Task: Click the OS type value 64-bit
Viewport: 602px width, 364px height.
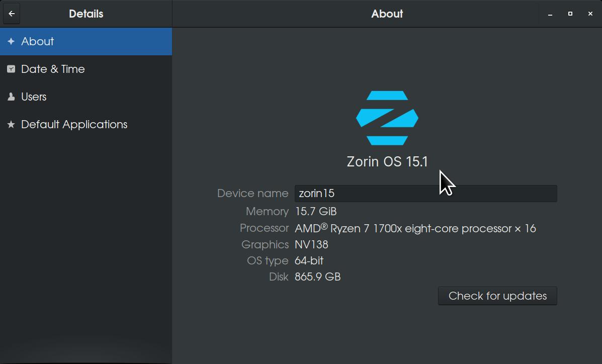Action: click(x=309, y=261)
